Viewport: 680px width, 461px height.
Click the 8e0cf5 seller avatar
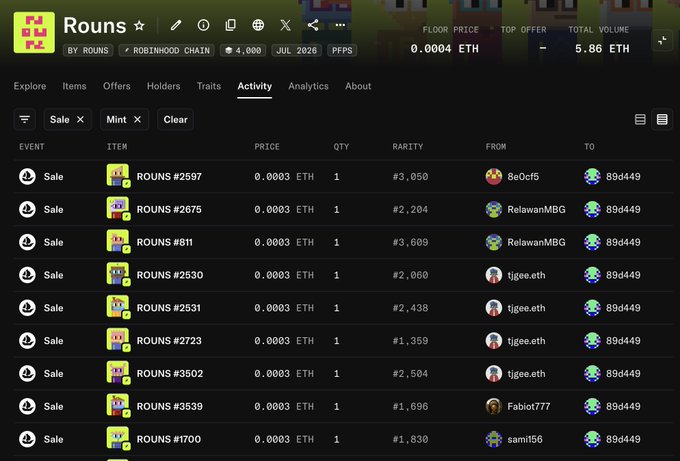pyautogui.click(x=494, y=177)
